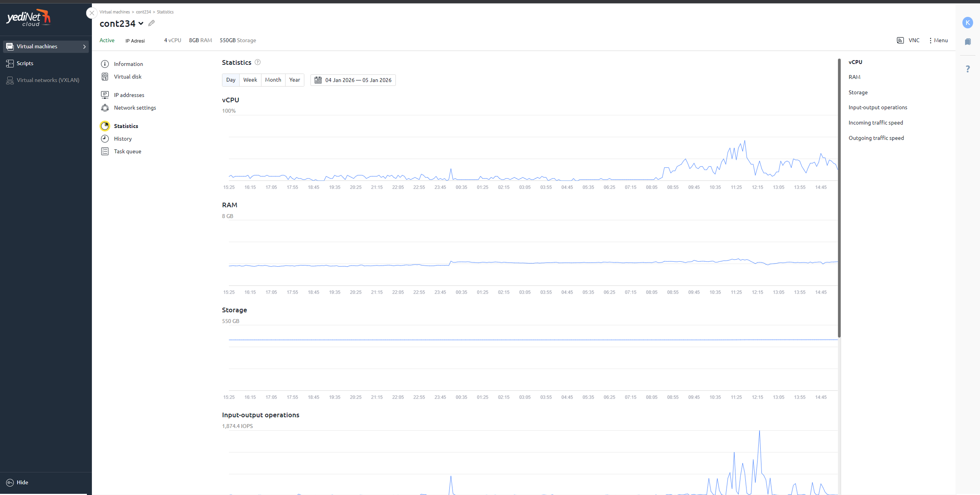Open Scripts in the left sidebar

coord(25,63)
